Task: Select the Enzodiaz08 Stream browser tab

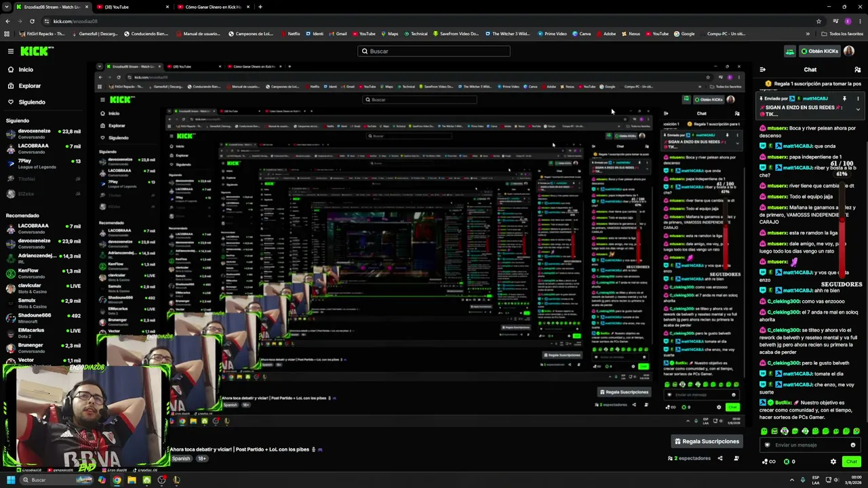Action: tap(52, 7)
